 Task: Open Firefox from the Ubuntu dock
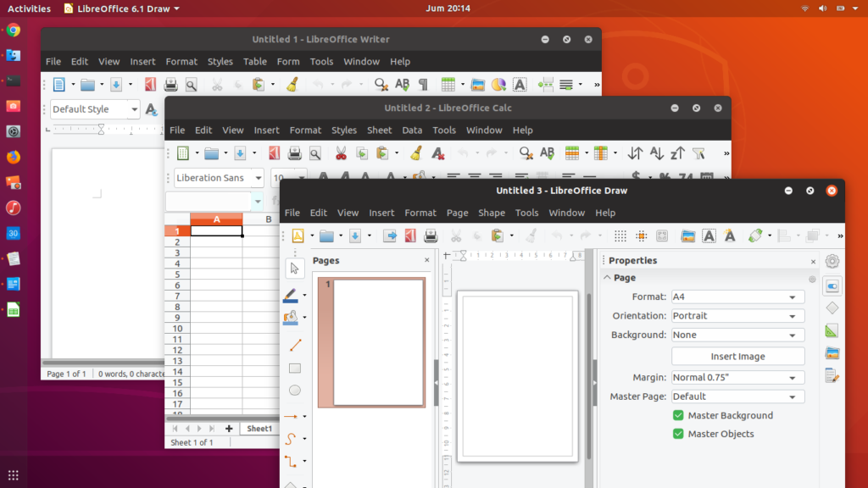pos(14,157)
